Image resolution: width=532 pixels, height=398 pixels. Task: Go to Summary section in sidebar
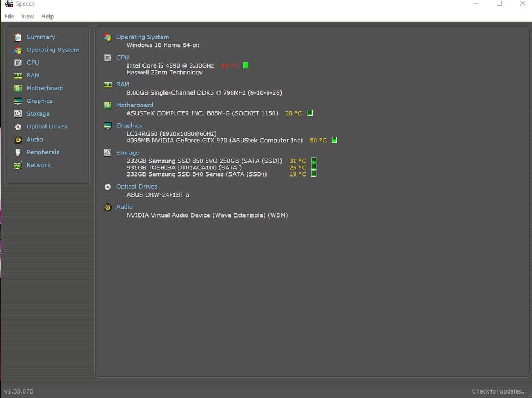pos(40,37)
